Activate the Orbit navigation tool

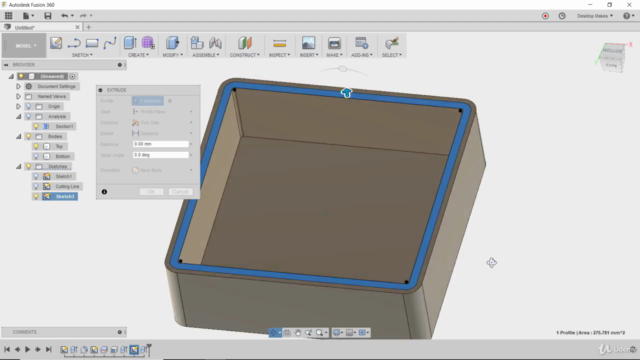pyautogui.click(x=273, y=333)
